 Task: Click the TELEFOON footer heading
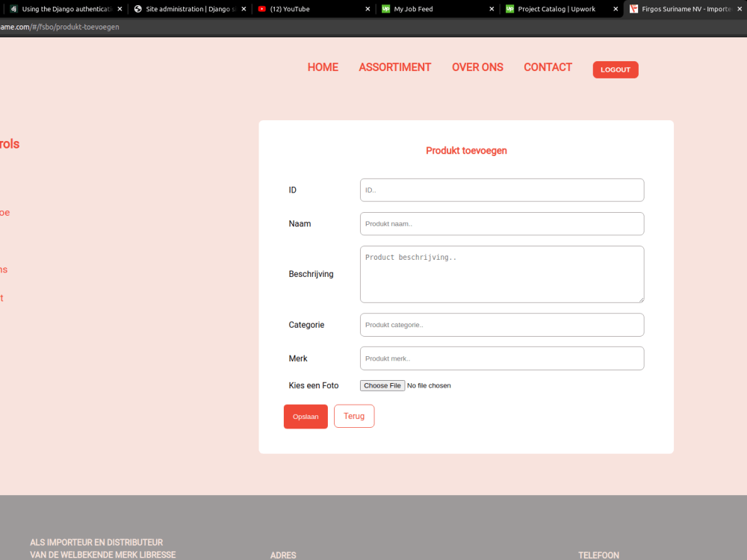[x=598, y=556]
